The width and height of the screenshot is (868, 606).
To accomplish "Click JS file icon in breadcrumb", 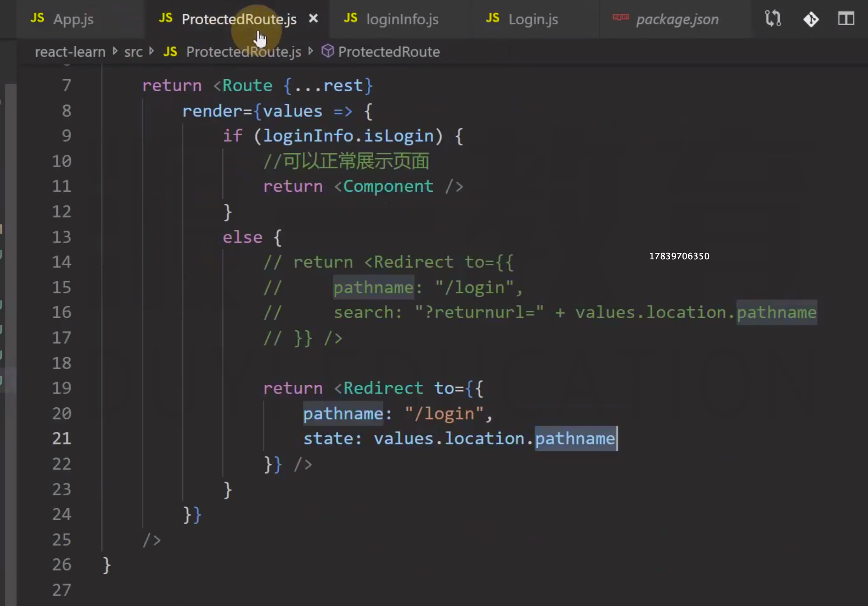I will [170, 52].
